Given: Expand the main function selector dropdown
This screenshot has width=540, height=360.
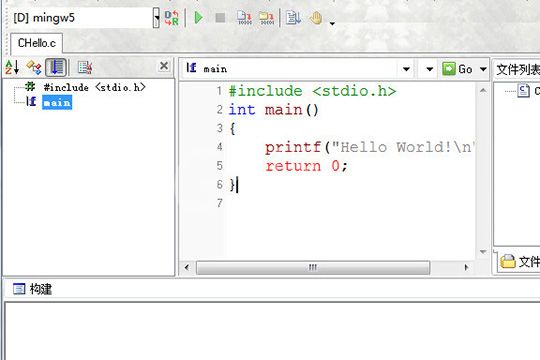Looking at the screenshot, I should click(406, 69).
